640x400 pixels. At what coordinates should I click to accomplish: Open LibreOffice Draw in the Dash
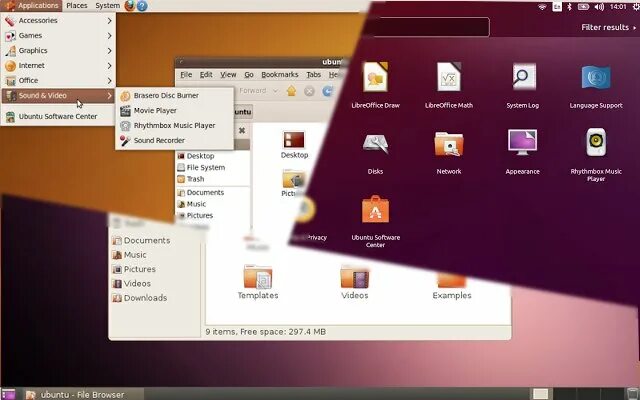click(375, 85)
